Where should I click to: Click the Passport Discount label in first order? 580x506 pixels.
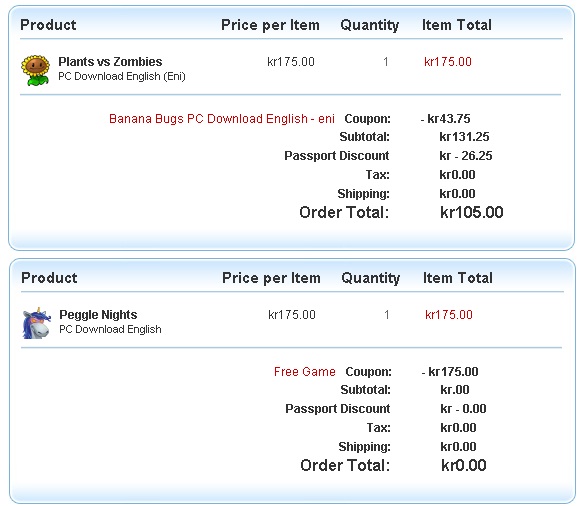(337, 156)
